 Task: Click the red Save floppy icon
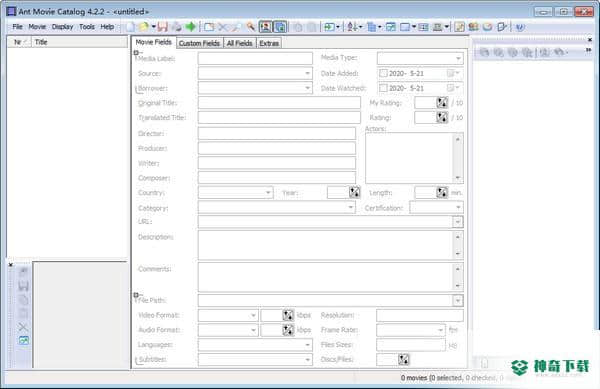tap(163, 27)
